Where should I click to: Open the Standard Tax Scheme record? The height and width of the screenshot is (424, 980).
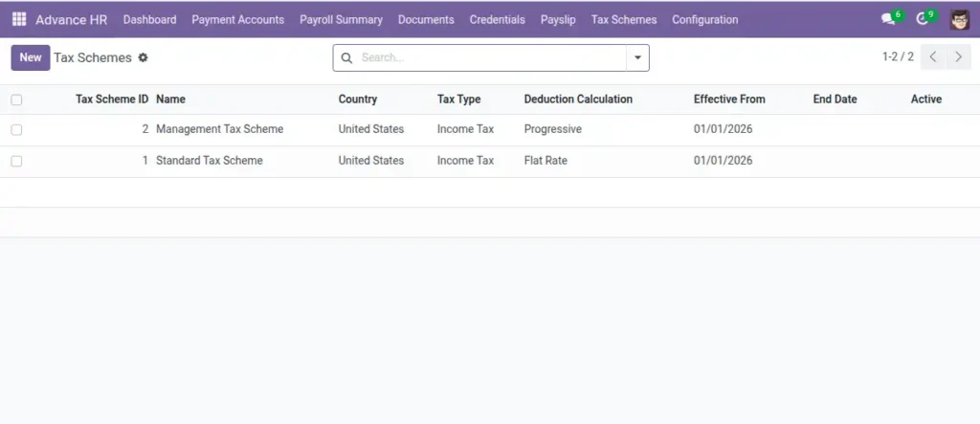tap(210, 160)
